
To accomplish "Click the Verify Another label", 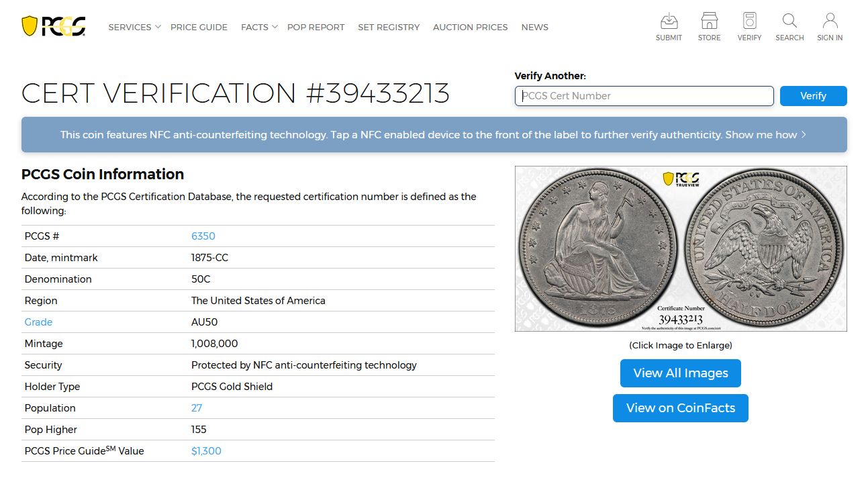I will pyautogui.click(x=550, y=76).
